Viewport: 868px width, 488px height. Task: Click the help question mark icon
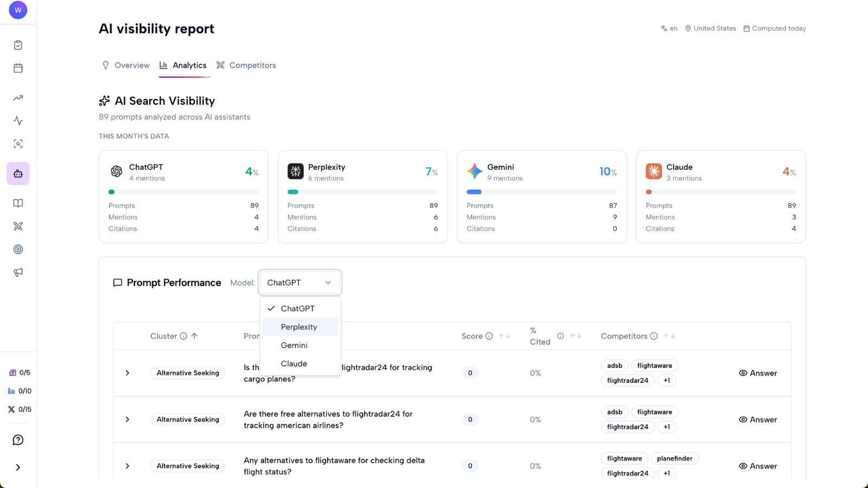[x=18, y=440]
